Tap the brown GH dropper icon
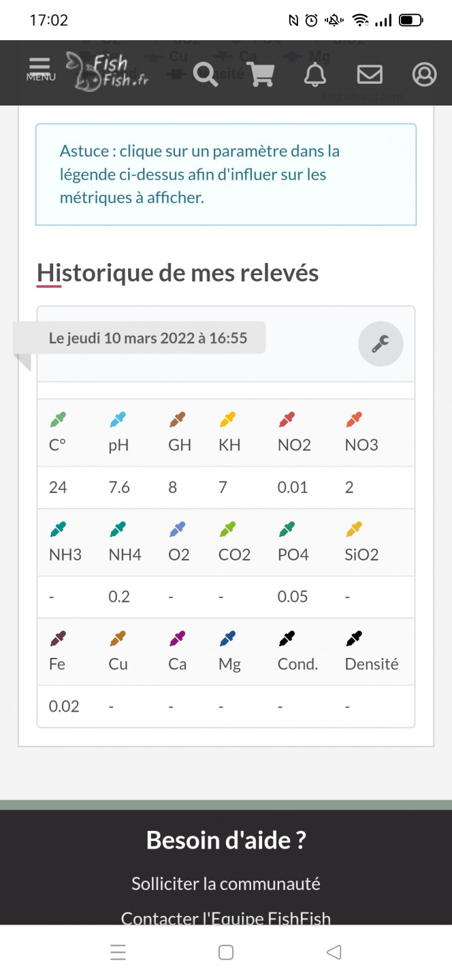The height and width of the screenshot is (980, 452). point(177,420)
